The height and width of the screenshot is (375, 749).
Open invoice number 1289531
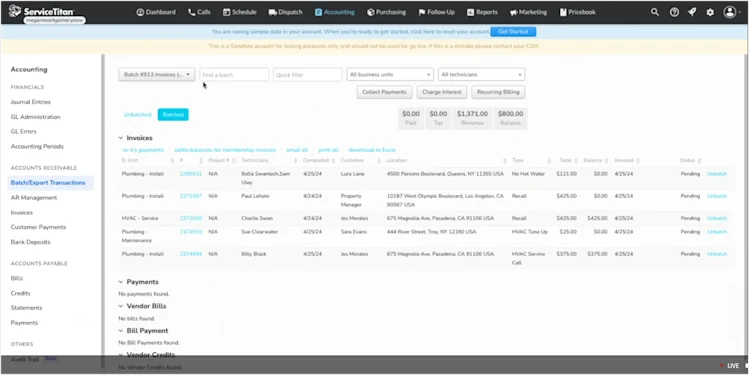[191, 174]
